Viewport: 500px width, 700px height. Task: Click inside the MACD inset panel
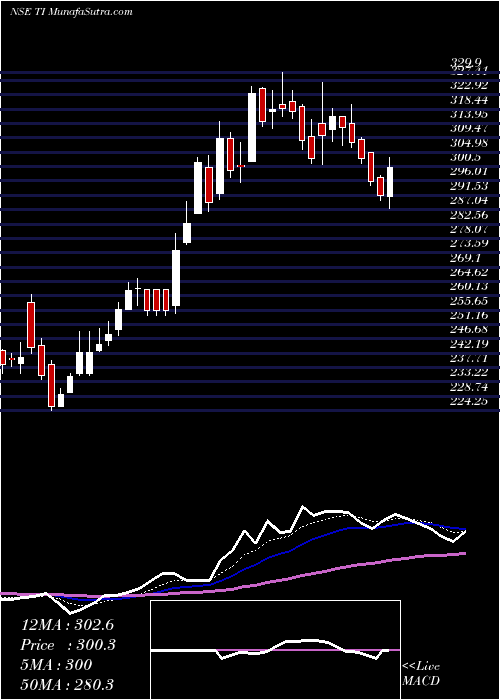point(275,650)
